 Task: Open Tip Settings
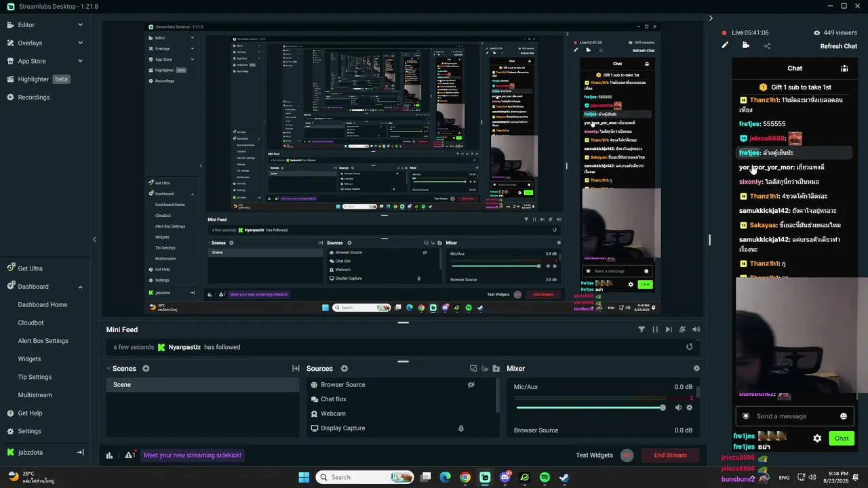coord(35,377)
